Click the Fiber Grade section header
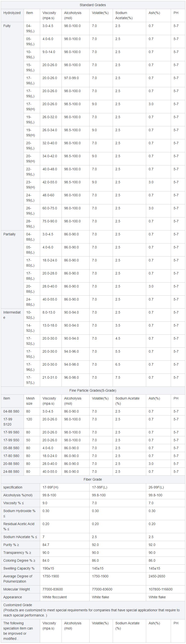The height and width of the screenshot is (644, 186). point(93,479)
